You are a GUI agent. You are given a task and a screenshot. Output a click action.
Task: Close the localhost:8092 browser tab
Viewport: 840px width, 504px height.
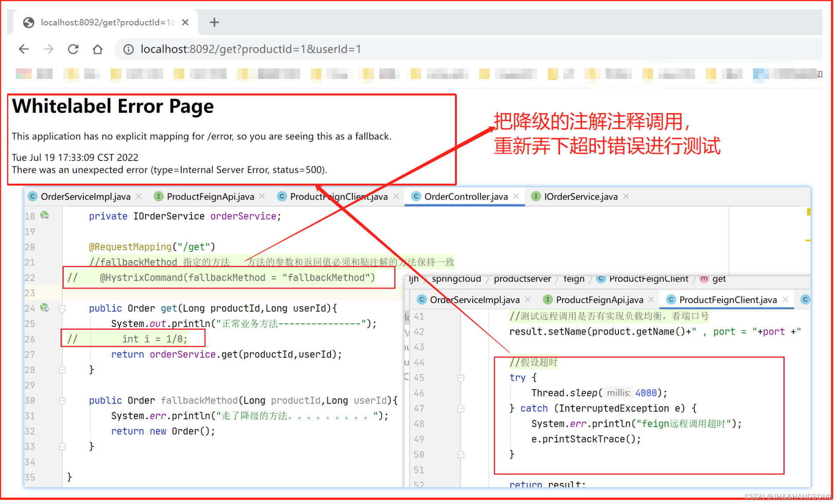[185, 22]
